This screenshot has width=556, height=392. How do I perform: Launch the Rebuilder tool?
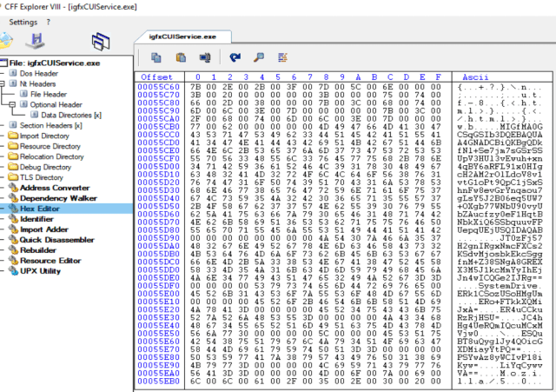[x=38, y=250]
